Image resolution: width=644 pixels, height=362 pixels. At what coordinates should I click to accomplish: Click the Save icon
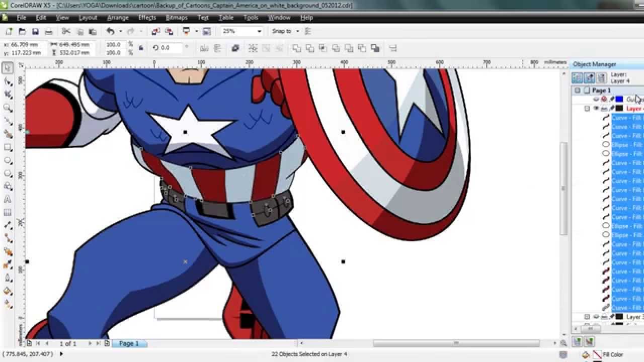click(35, 31)
